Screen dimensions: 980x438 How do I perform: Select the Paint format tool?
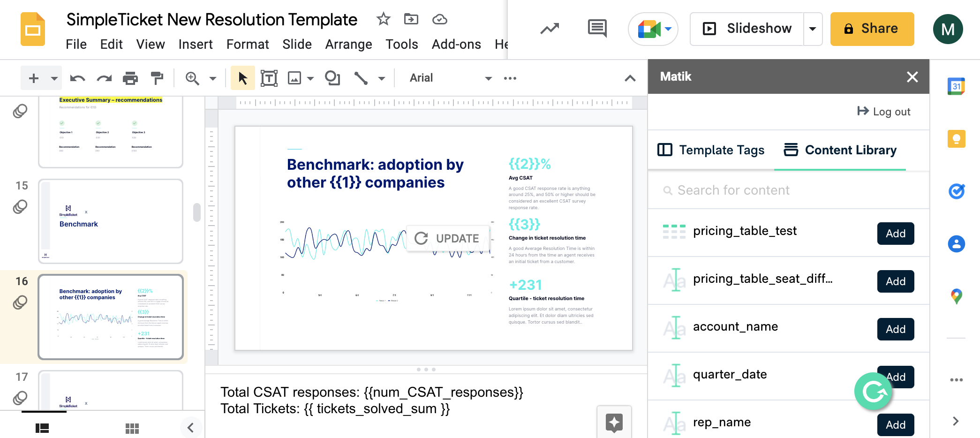click(x=157, y=78)
